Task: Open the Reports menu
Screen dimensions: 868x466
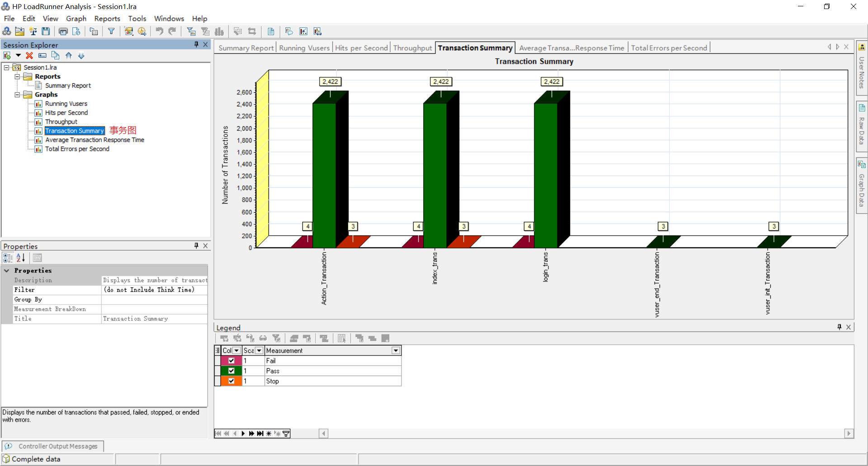Action: [107, 19]
